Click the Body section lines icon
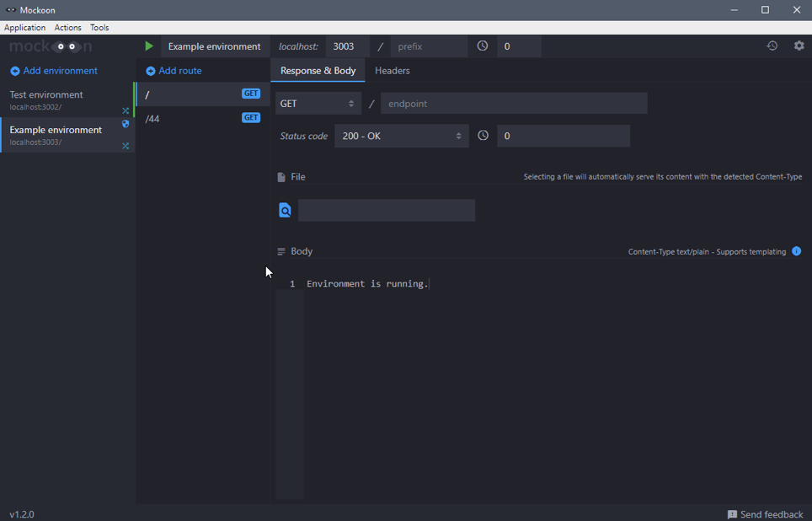 coord(281,251)
